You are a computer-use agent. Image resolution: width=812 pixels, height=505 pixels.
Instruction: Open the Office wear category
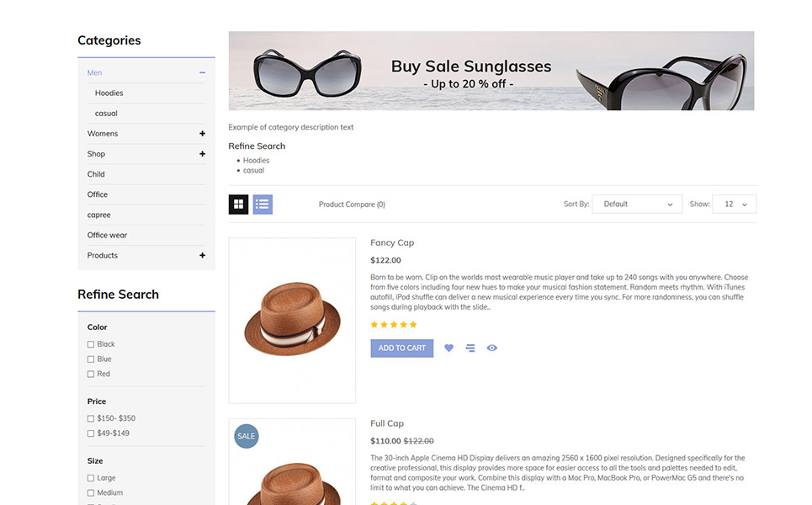pos(107,235)
